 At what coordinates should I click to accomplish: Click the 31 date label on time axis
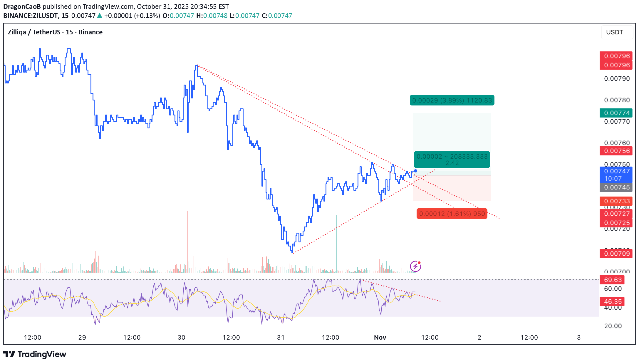(x=281, y=338)
